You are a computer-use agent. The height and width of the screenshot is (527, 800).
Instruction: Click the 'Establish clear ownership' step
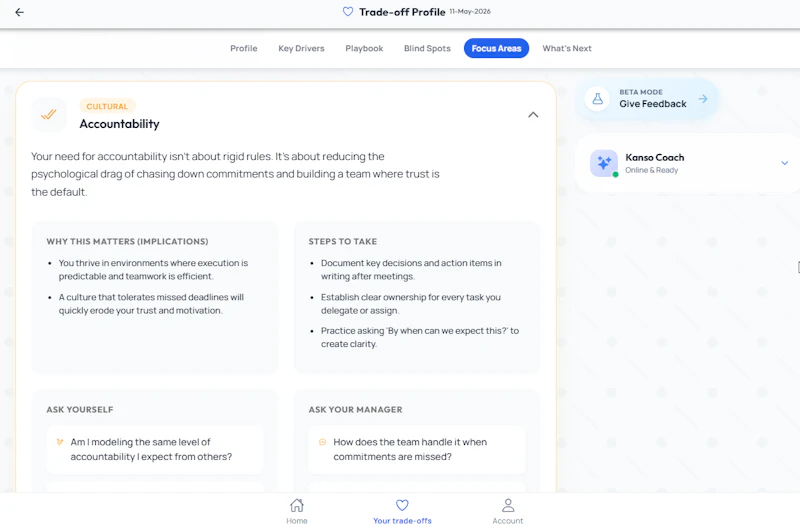[x=411, y=304]
